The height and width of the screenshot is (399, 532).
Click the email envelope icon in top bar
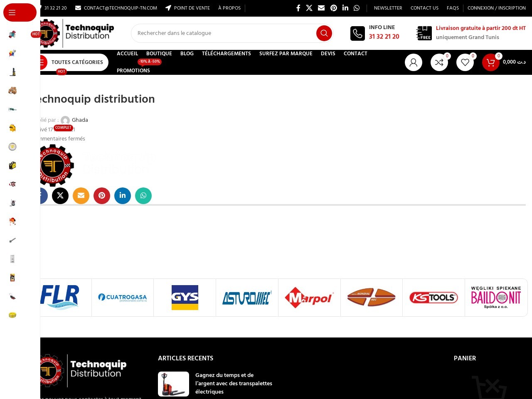pos(321,8)
